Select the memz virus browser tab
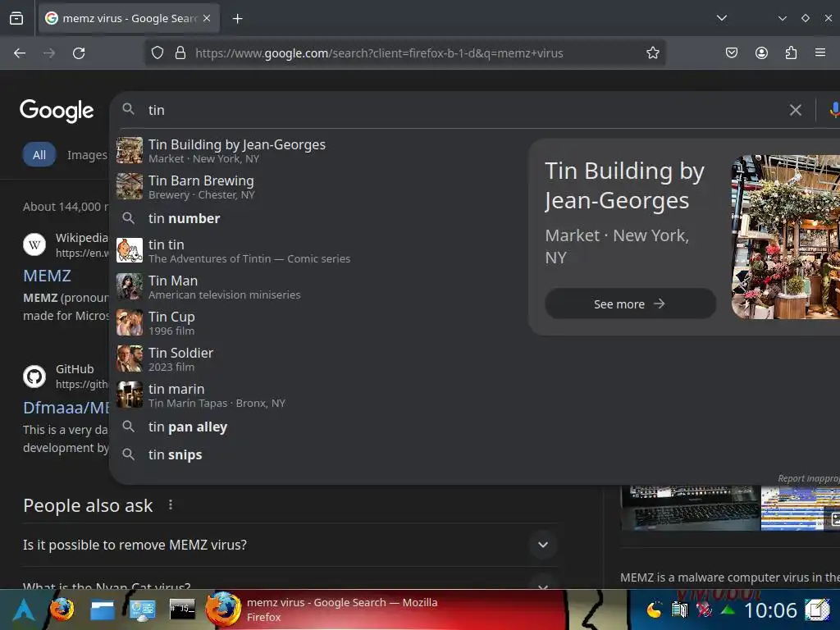 (x=129, y=19)
